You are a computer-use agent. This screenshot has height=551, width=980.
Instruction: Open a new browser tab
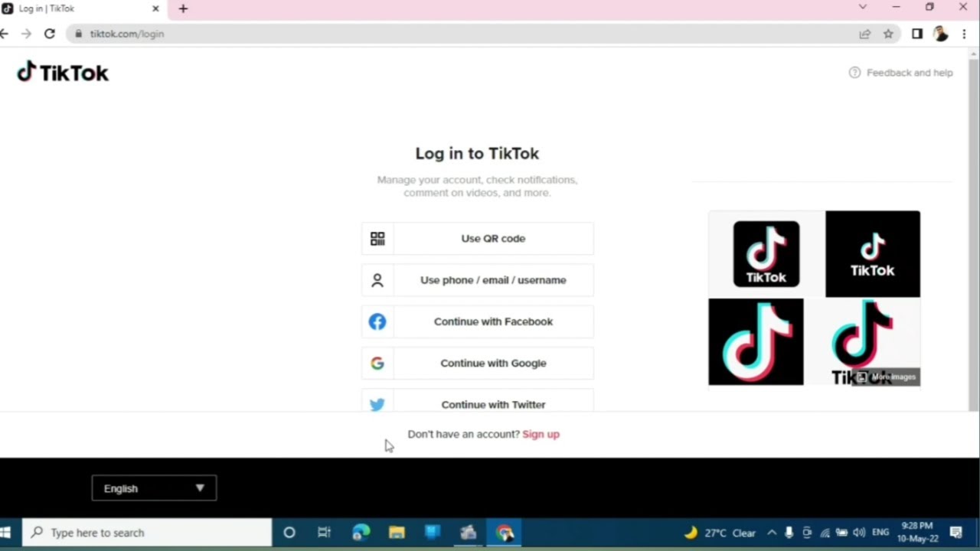click(x=183, y=9)
